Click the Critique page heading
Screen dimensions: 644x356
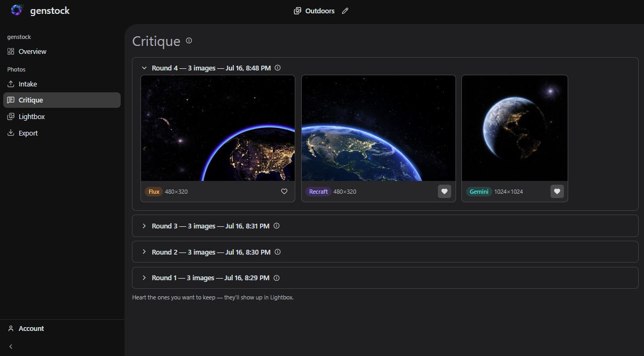coord(156,41)
